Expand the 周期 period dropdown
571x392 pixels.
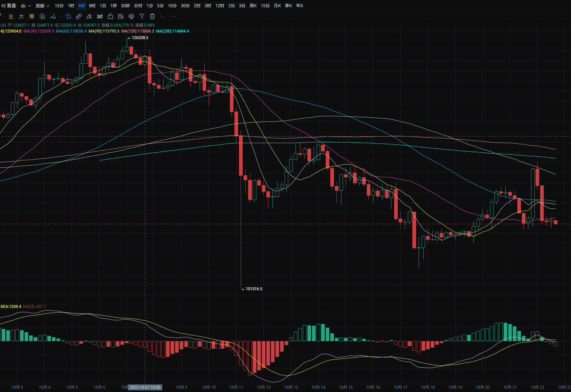(x=42, y=6)
